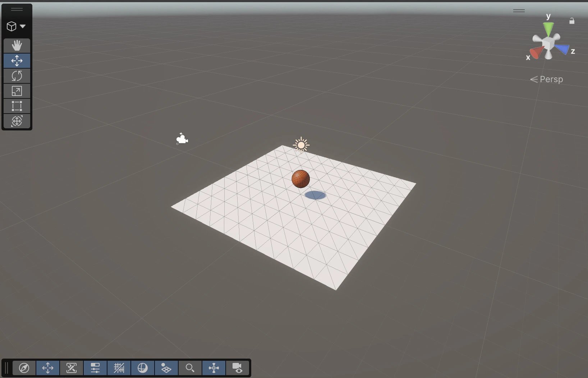
Task: Select the combined Transform tool
Action: pos(17,121)
